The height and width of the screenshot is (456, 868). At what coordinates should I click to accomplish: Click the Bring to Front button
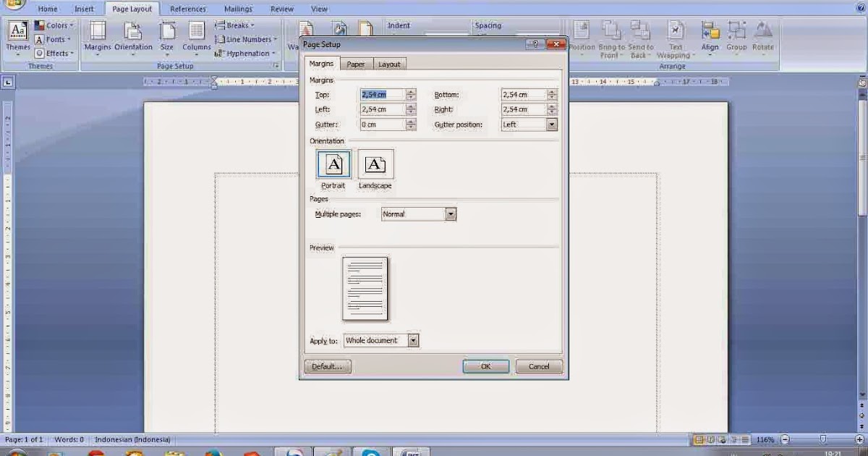pos(611,38)
